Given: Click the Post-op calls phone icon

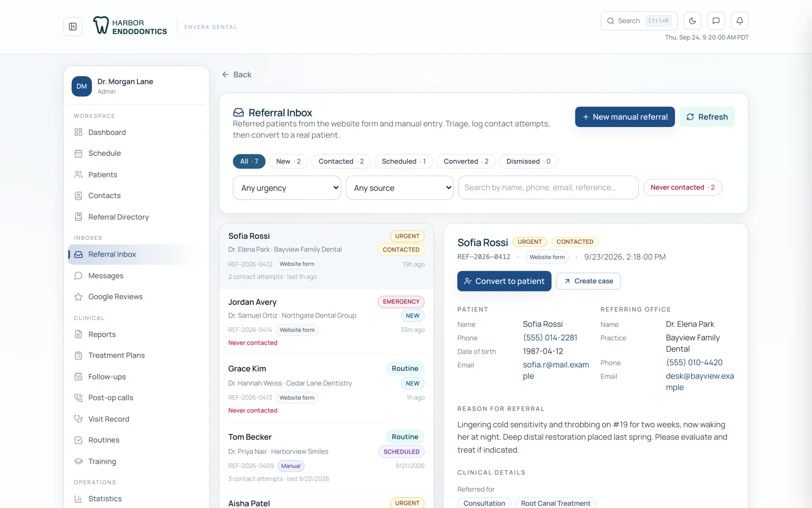Looking at the screenshot, I should pyautogui.click(x=78, y=398).
